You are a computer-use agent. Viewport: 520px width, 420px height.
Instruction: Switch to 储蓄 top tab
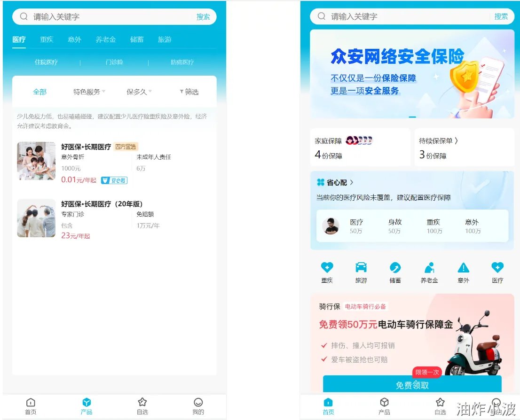pyautogui.click(x=137, y=39)
